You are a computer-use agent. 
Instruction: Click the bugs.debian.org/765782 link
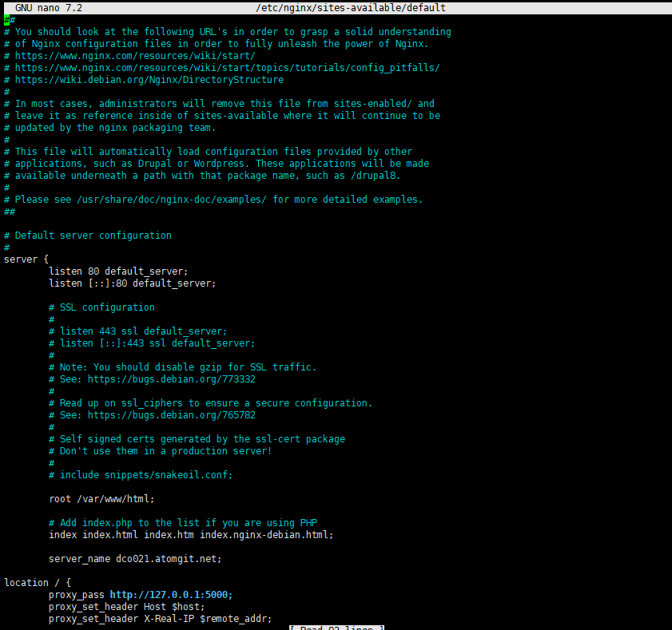[x=172, y=415]
